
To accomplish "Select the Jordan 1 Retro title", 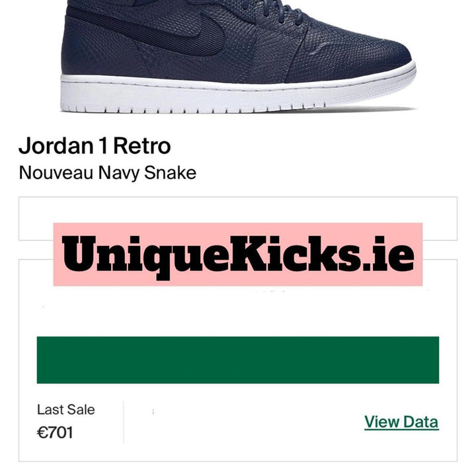I will [95, 146].
